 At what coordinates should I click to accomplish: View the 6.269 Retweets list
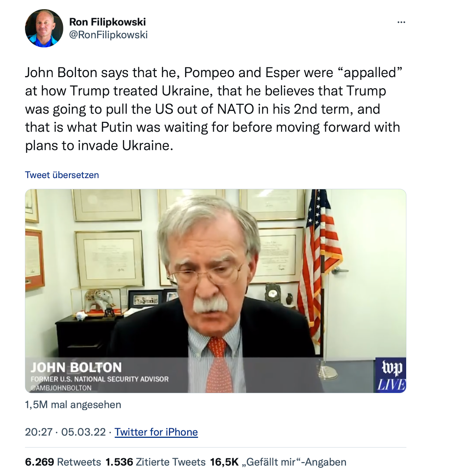click(63, 462)
